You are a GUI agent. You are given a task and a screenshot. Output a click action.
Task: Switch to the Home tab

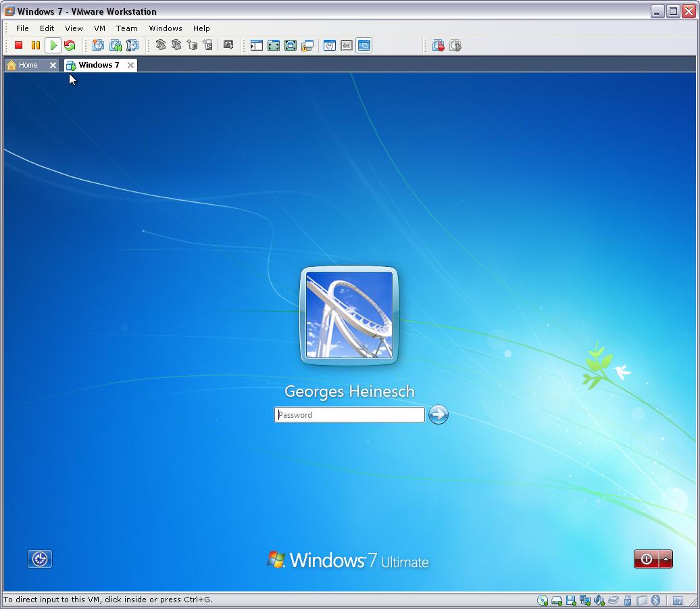[x=28, y=65]
